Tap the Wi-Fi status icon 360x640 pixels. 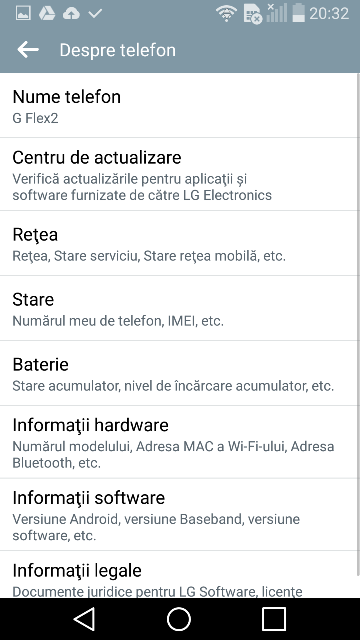227,13
